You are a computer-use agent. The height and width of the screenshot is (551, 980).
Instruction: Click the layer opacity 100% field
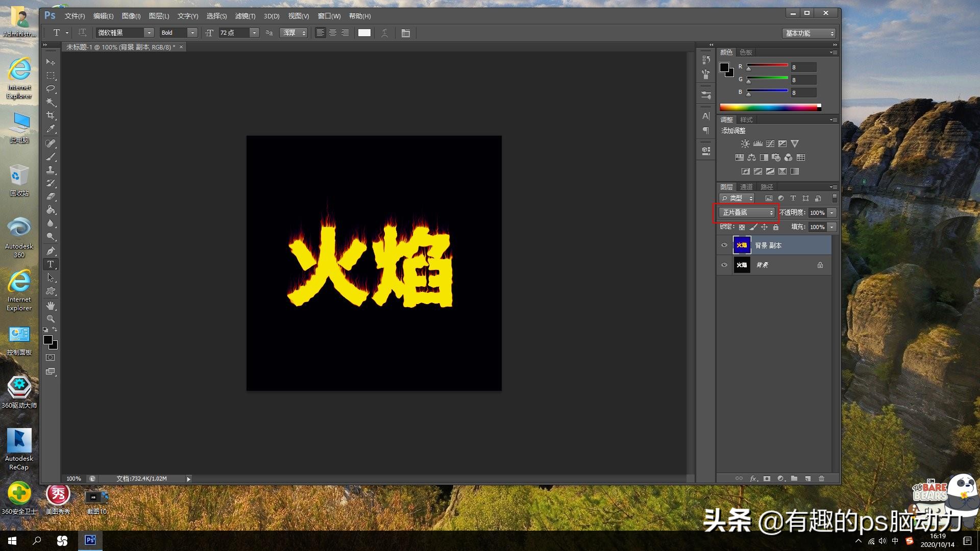coord(817,213)
